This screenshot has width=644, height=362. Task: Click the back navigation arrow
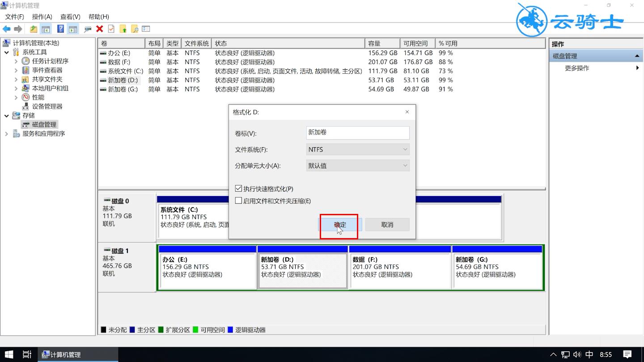pos(7,29)
